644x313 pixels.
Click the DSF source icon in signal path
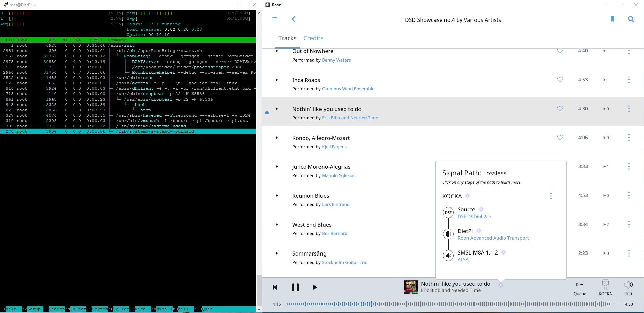pos(448,212)
